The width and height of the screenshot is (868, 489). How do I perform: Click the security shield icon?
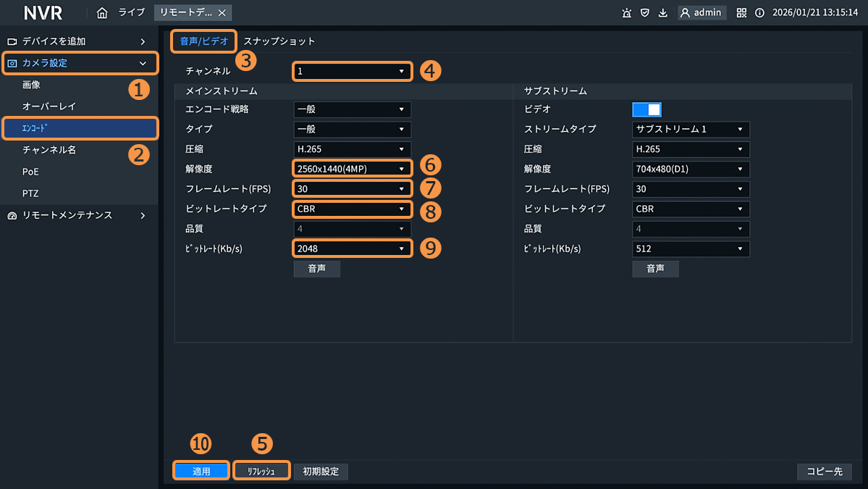tap(644, 13)
